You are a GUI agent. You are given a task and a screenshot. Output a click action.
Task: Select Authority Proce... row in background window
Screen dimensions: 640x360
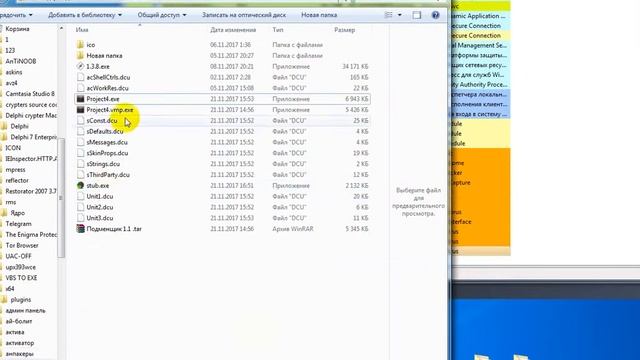pos(480,84)
